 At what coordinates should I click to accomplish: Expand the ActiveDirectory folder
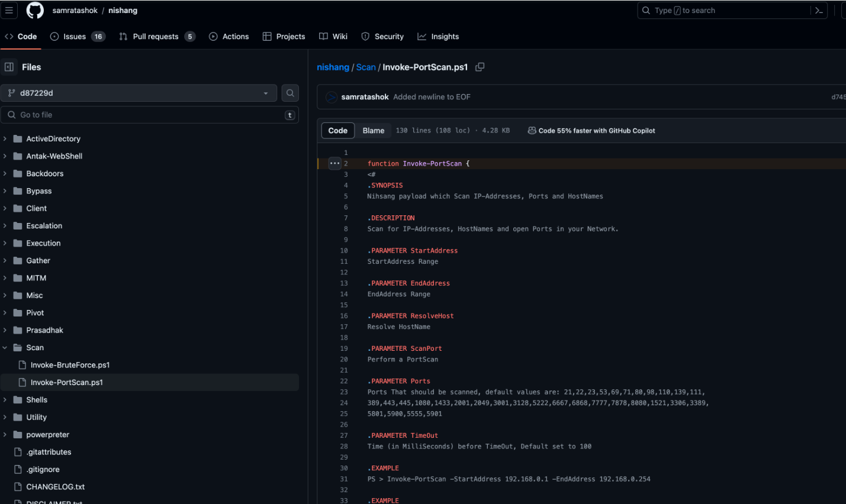5,139
